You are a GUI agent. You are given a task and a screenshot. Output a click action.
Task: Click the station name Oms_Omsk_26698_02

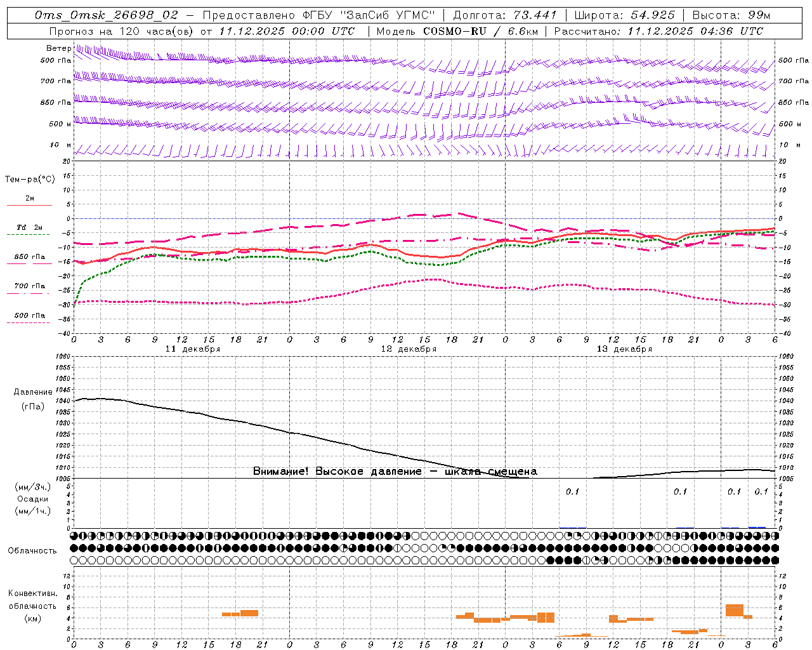(x=107, y=15)
